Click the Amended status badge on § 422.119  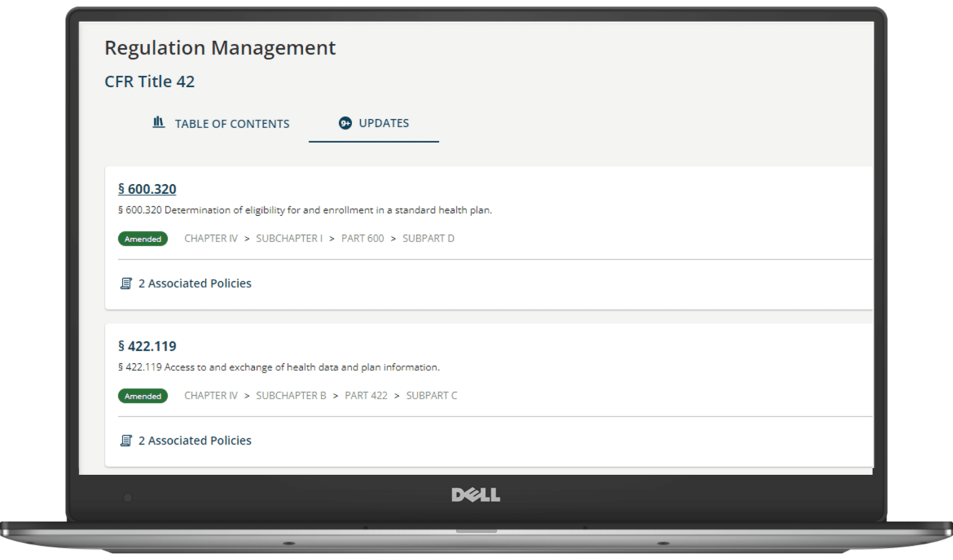(142, 396)
